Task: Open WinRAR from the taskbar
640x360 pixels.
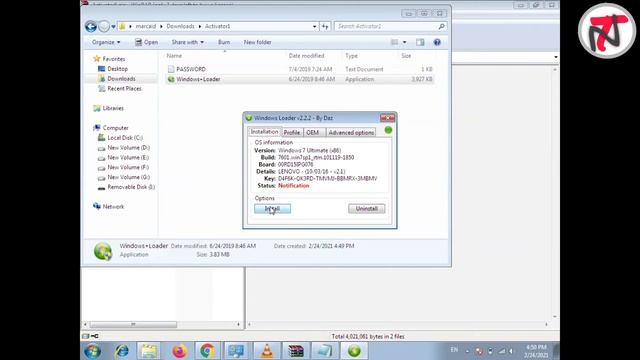Action: point(296,351)
